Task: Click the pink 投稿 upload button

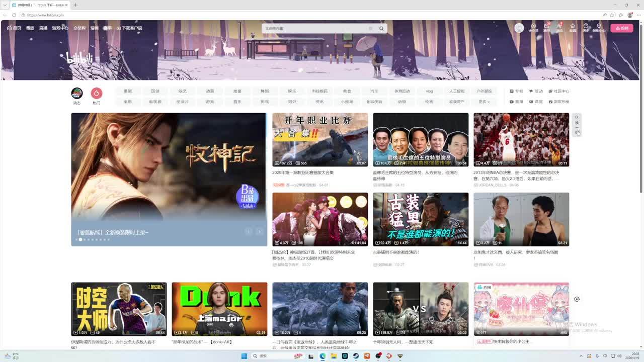Action: [x=621, y=28]
